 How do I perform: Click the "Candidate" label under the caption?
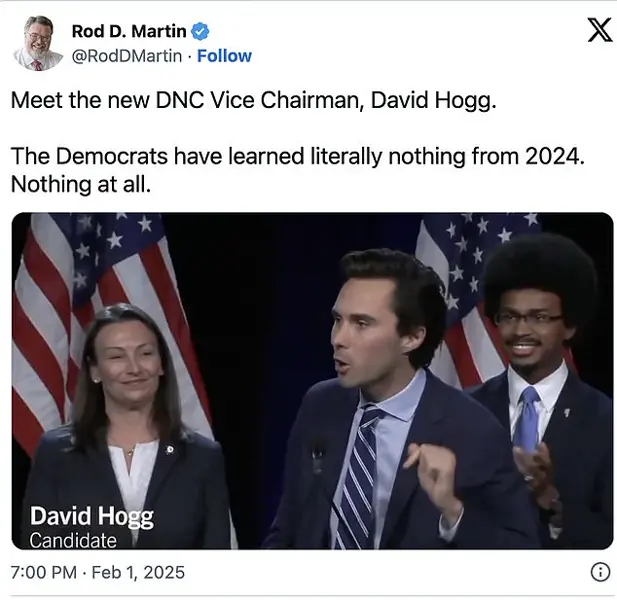73,540
